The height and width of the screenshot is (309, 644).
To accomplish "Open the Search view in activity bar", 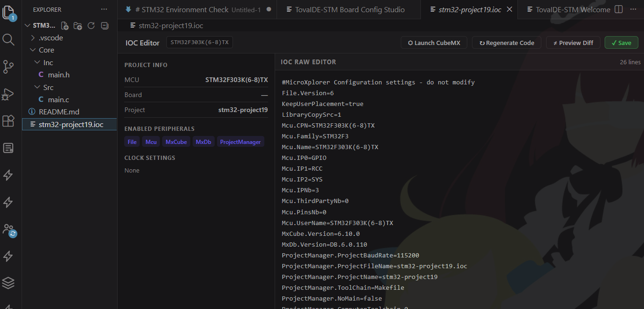I will click(8, 39).
